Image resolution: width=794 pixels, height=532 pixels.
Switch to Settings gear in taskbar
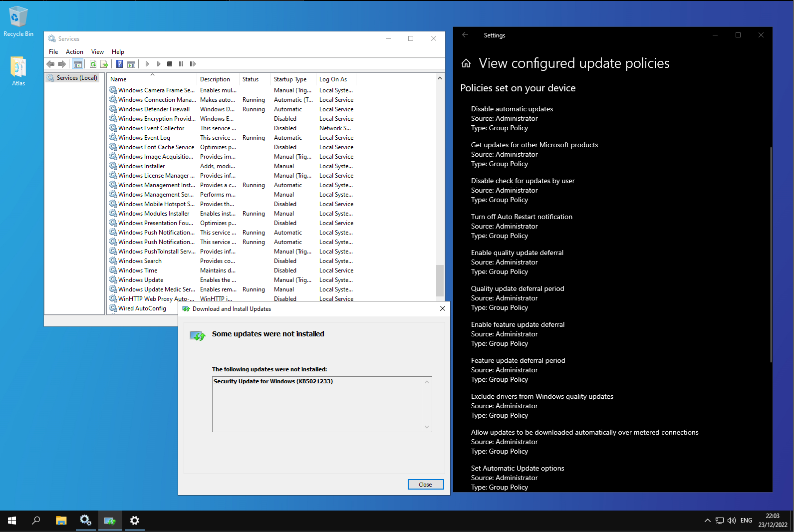pos(134,521)
